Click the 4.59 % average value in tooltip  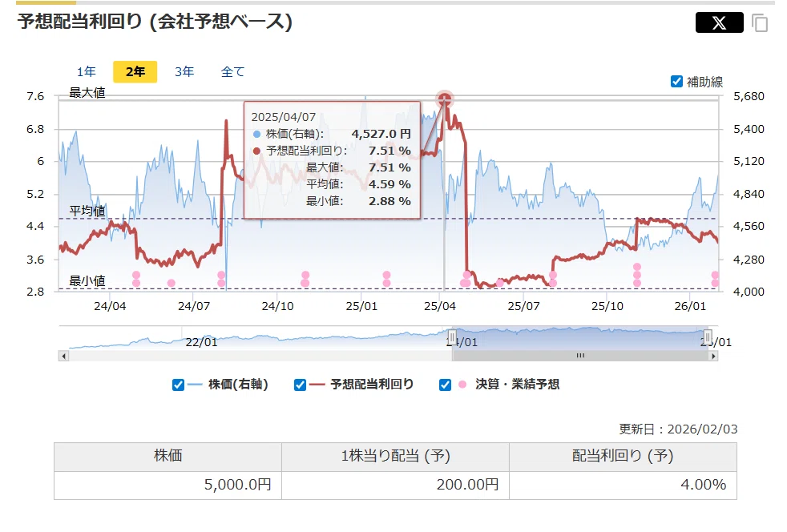[x=389, y=185]
